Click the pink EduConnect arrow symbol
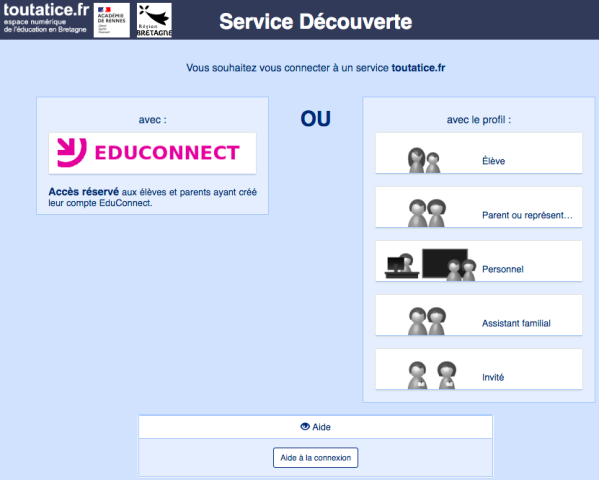Screen dimensions: 599x480 coord(71,152)
